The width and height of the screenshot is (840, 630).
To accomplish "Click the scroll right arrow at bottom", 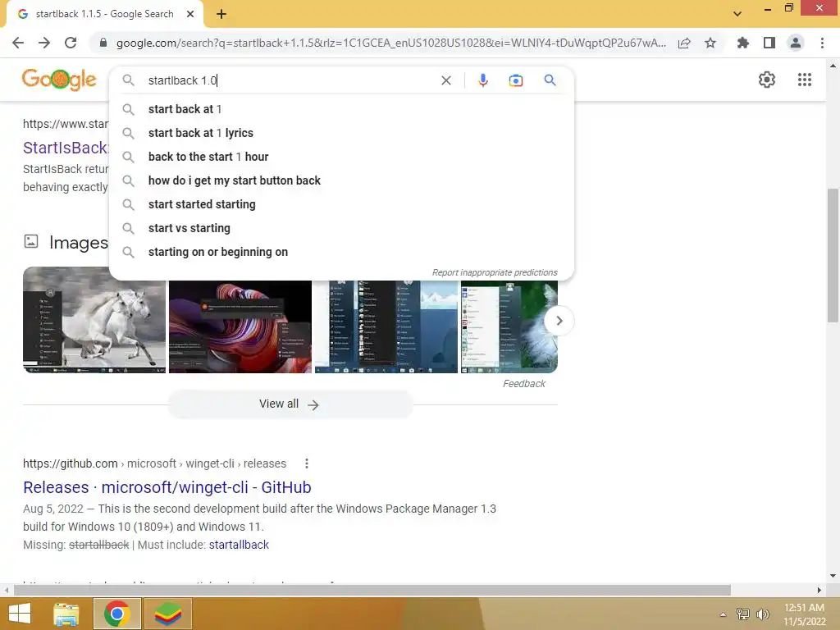I will coord(819,590).
